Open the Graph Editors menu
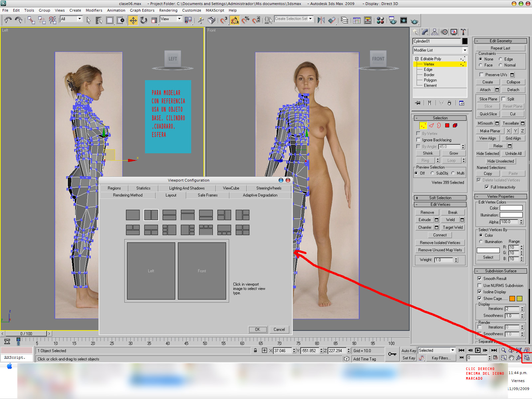Screen dimensions: 532x399 pyautogui.click(x=142, y=10)
